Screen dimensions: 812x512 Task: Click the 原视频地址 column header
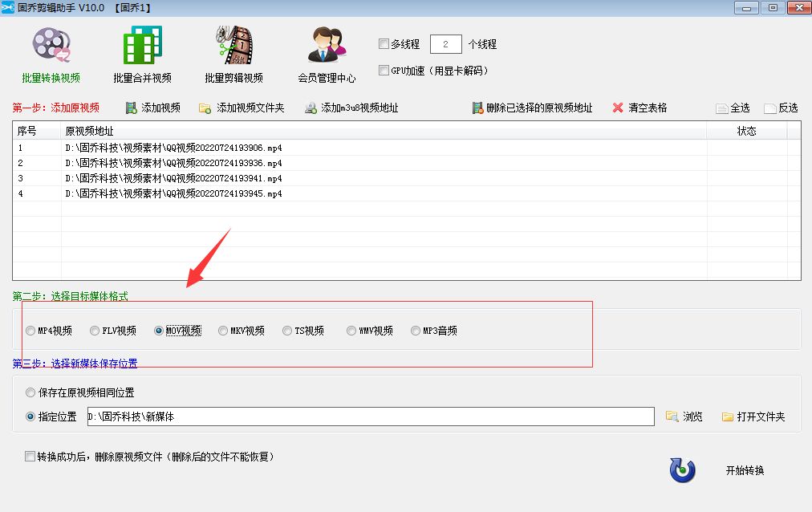[x=384, y=131]
